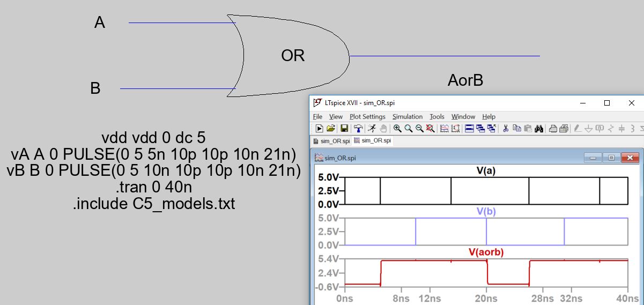
Task: Click Zoom full extents icon
Action: click(x=430, y=129)
